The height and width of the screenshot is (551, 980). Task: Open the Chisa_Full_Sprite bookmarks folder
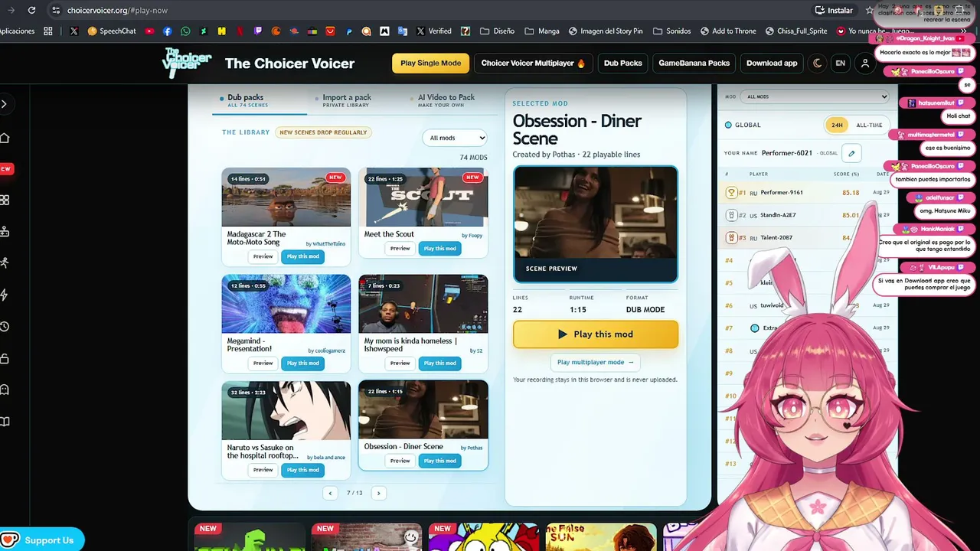pos(796,31)
